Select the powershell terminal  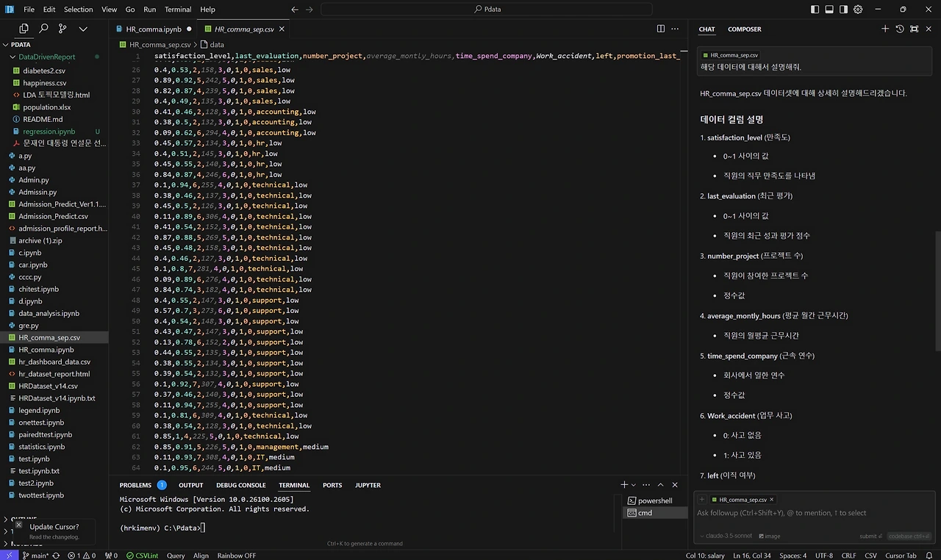click(x=654, y=500)
